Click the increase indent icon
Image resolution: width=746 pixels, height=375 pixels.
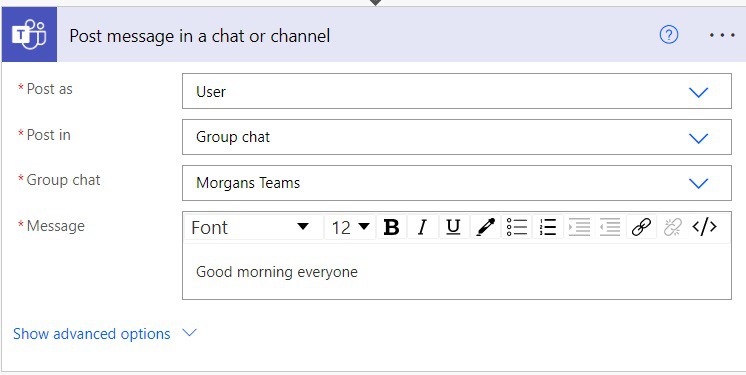point(579,227)
